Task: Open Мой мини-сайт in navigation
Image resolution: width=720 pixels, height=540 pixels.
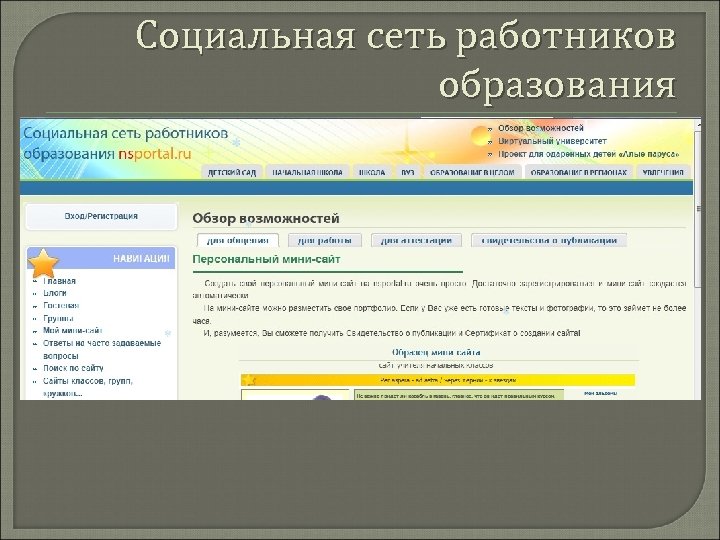Action: coord(72,331)
